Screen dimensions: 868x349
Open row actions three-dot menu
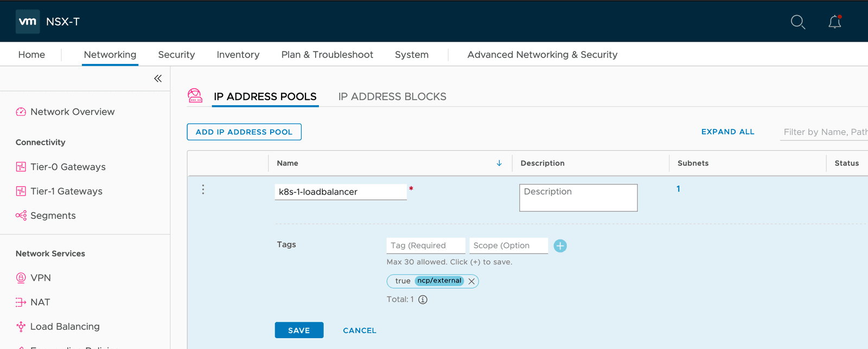click(x=203, y=189)
